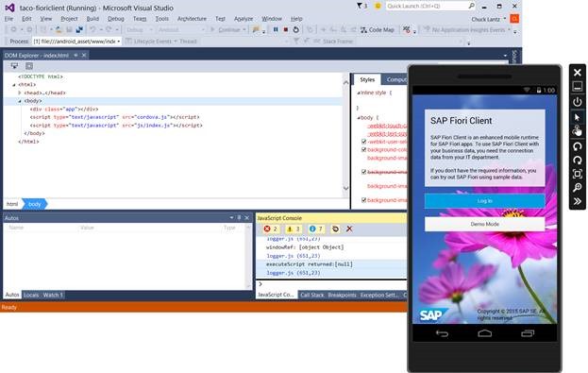Click the Select element icon in DOM Explorer
Image resolution: width=588 pixels, height=373 pixels.
click(x=14, y=66)
